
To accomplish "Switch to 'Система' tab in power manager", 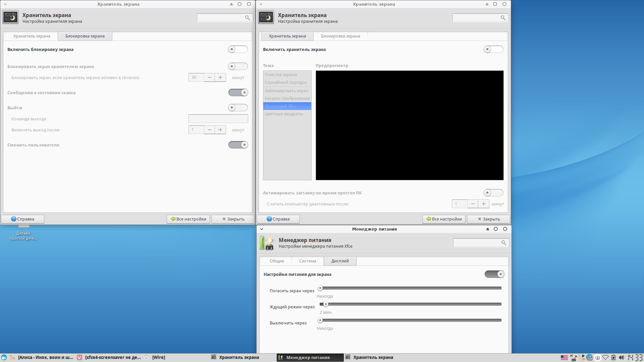I will [308, 261].
